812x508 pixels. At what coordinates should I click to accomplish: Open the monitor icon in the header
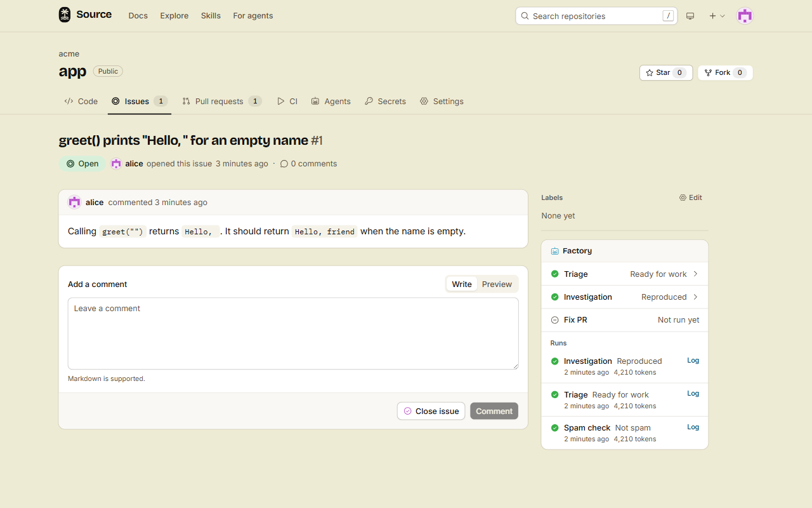click(x=690, y=16)
